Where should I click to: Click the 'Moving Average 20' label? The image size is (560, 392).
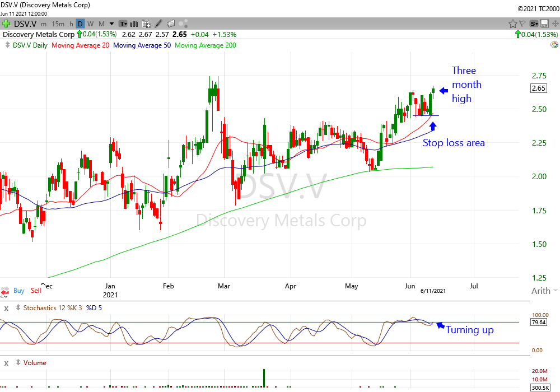80,45
